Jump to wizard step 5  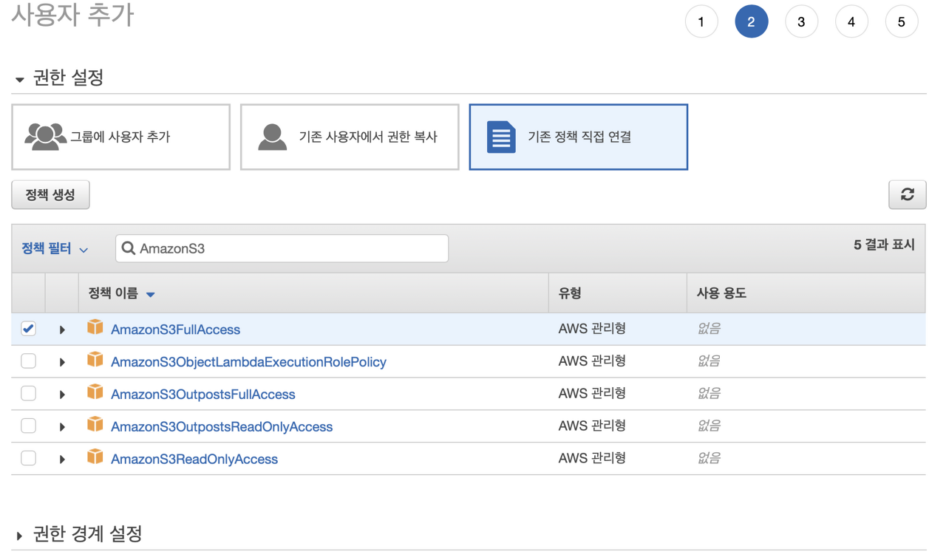click(x=902, y=21)
